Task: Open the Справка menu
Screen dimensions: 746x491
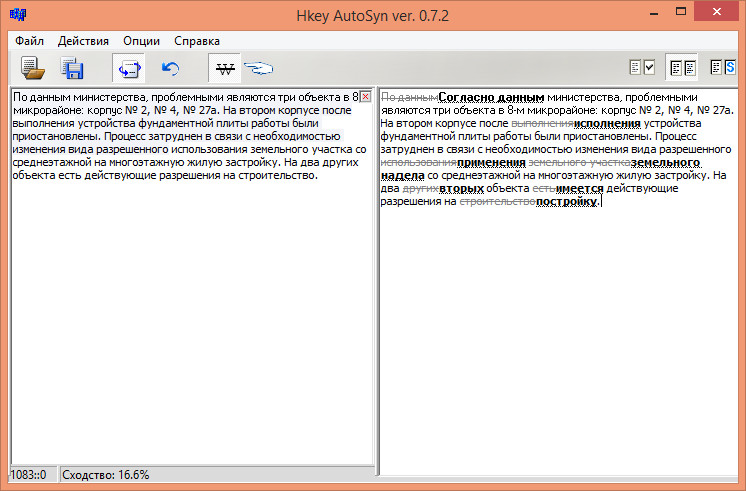Action: click(x=197, y=41)
